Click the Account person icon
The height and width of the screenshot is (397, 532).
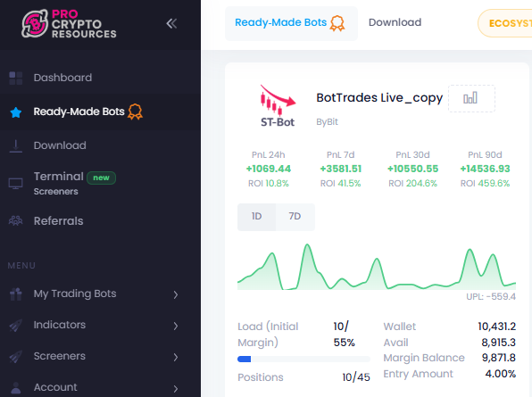click(15, 388)
